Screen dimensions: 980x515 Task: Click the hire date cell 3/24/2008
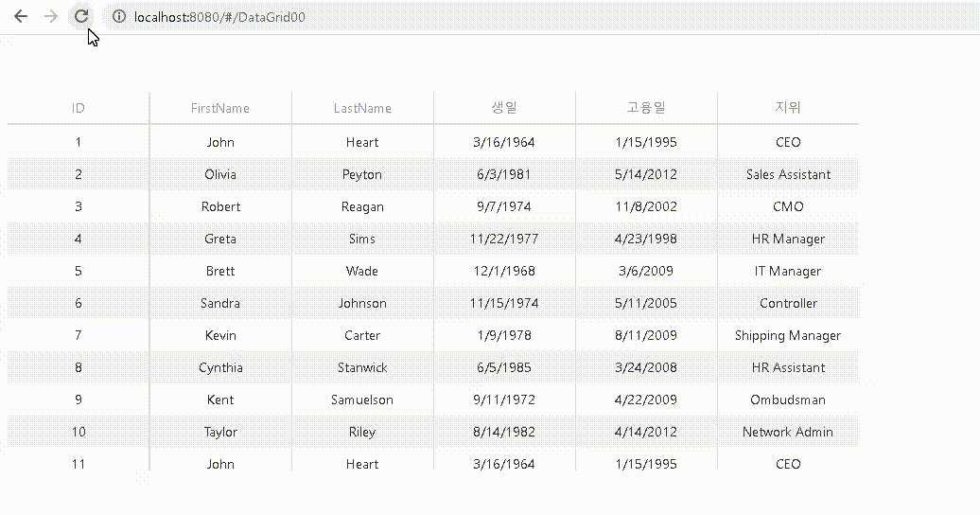click(x=646, y=368)
